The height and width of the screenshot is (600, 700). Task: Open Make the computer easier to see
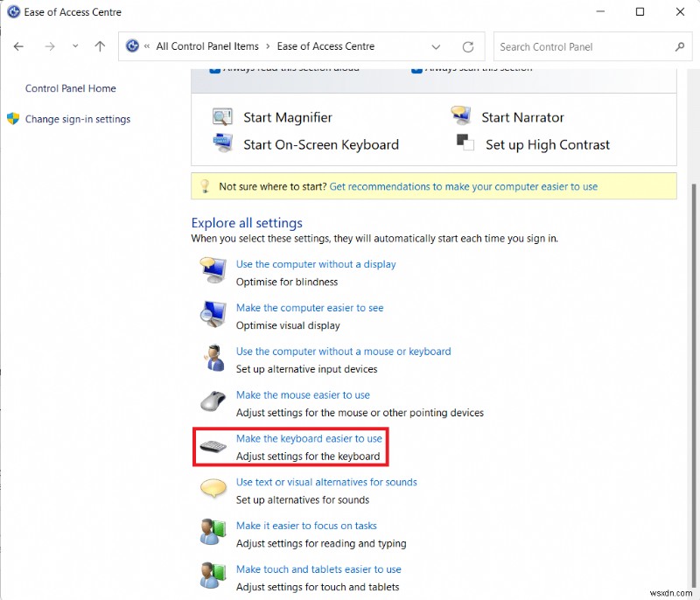tap(310, 308)
